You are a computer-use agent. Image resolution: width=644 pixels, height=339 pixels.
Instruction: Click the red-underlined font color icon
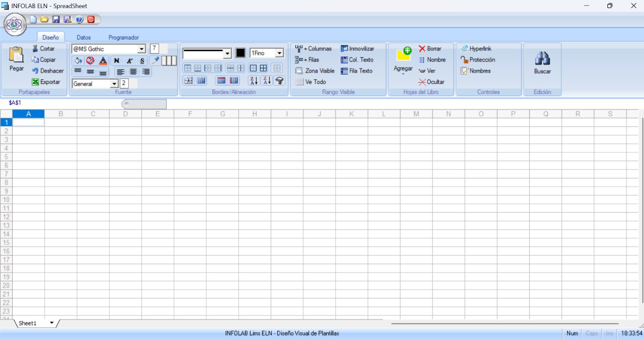pos(103,61)
